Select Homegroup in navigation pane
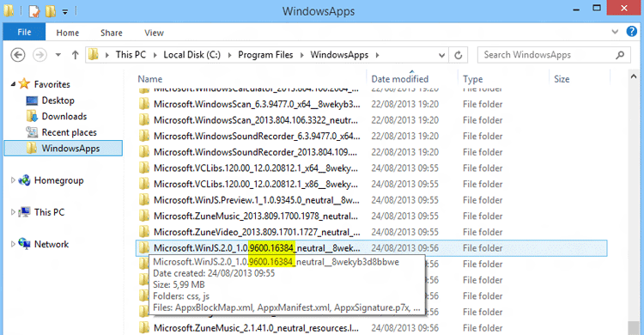This screenshot has width=644, height=335. click(x=58, y=180)
